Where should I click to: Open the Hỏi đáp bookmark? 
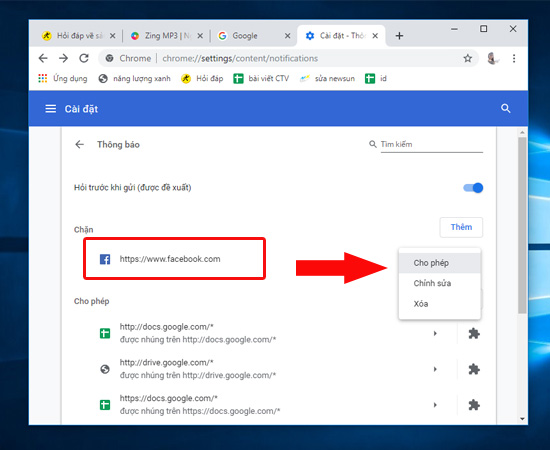(x=202, y=79)
